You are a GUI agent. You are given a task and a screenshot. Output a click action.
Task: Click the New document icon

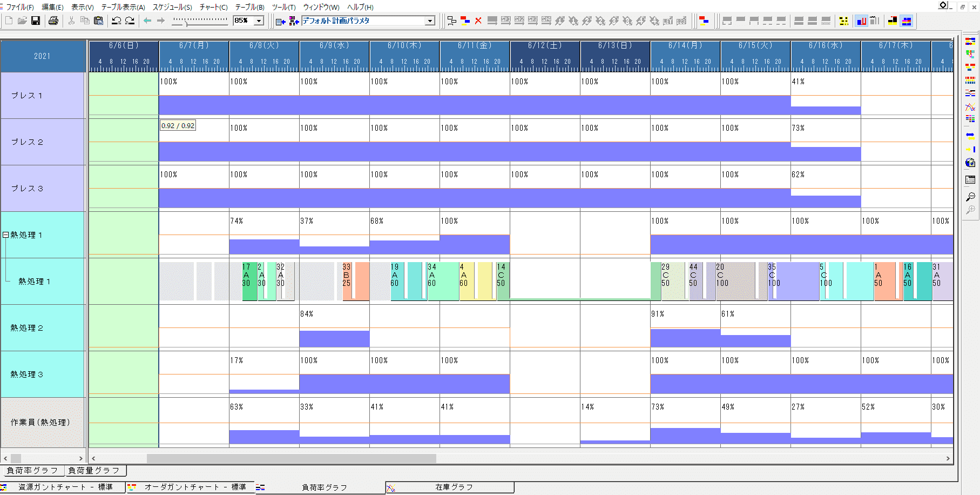(9, 21)
